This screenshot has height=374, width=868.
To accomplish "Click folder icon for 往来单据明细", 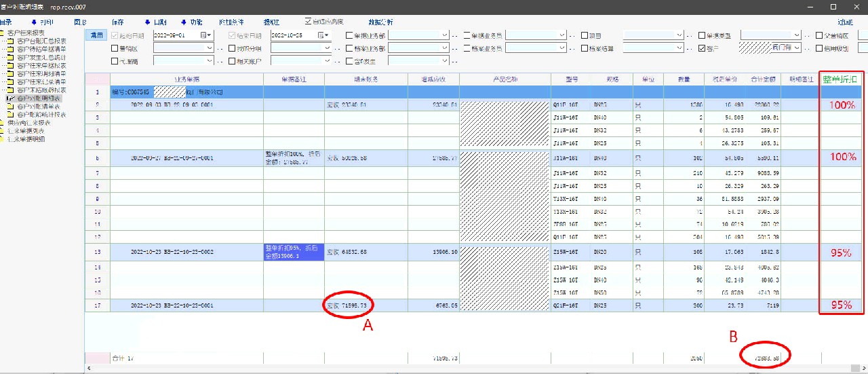I will pyautogui.click(x=3, y=139).
